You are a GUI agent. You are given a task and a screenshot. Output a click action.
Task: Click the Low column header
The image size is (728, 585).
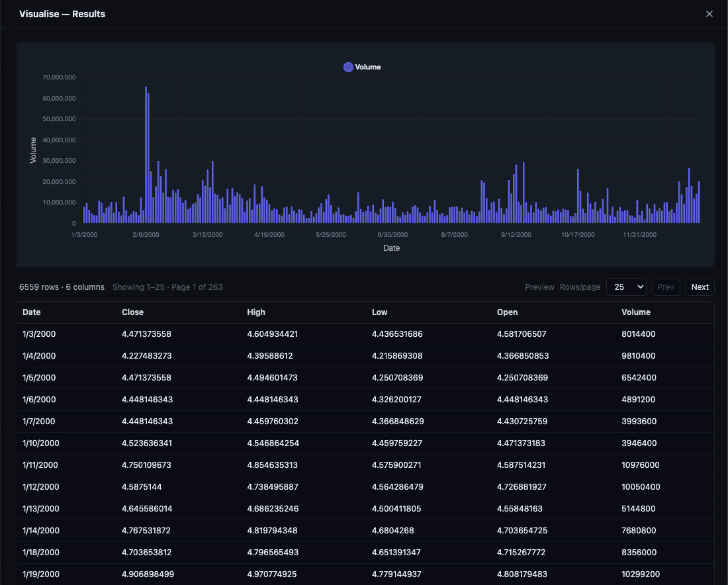point(379,312)
